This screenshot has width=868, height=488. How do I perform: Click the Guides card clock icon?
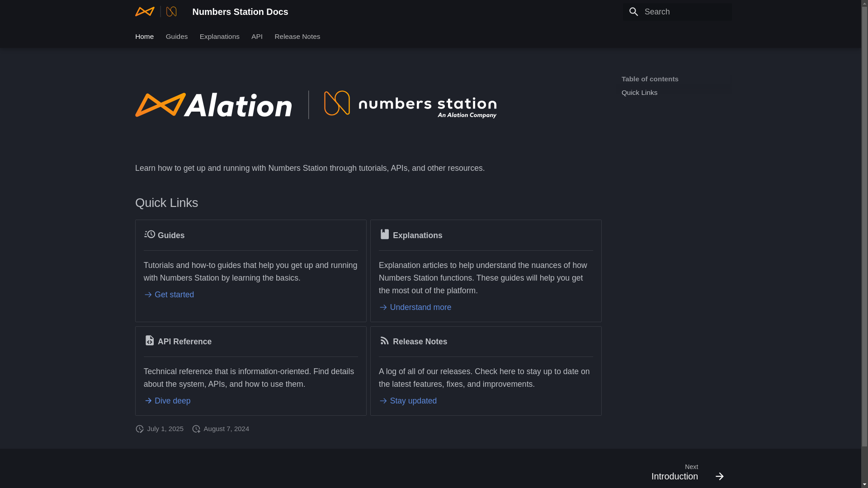click(150, 234)
